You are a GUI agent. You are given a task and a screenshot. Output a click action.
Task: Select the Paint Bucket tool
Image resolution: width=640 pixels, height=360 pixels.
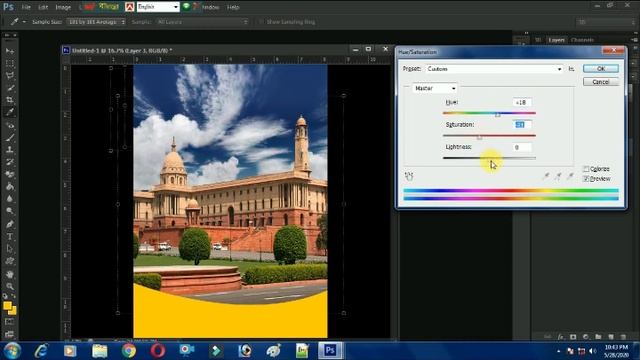[10, 187]
